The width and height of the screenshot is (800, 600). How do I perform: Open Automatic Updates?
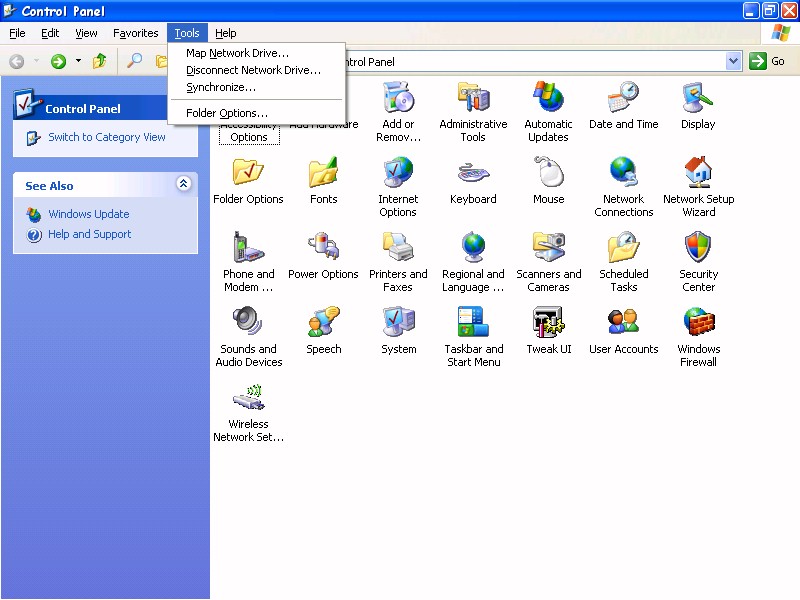click(548, 112)
